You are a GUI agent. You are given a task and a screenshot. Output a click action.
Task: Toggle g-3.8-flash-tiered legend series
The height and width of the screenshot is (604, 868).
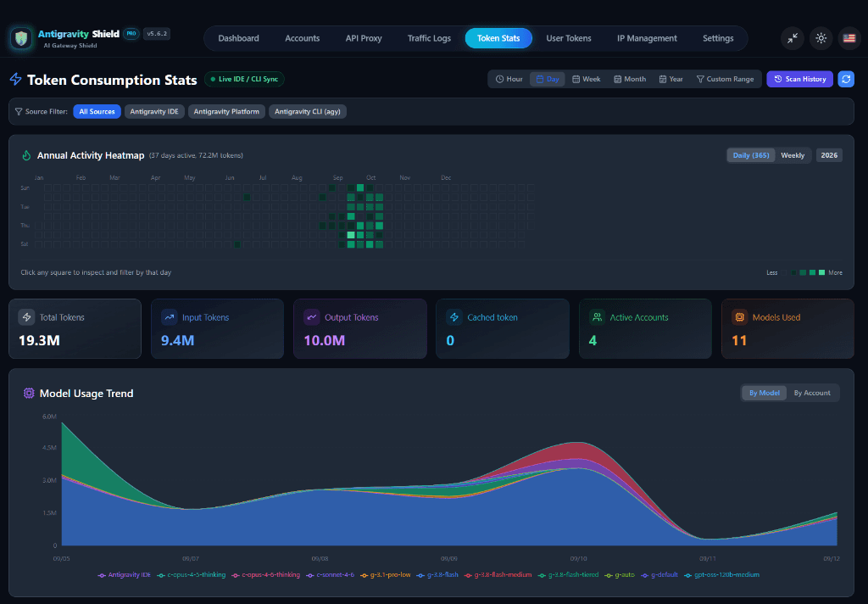(568, 575)
